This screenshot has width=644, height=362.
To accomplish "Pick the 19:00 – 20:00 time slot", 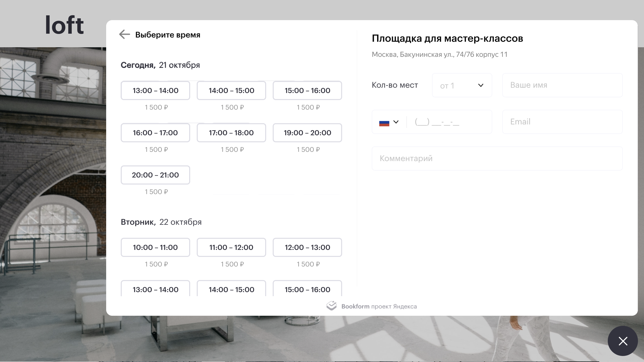I will coord(307,132).
